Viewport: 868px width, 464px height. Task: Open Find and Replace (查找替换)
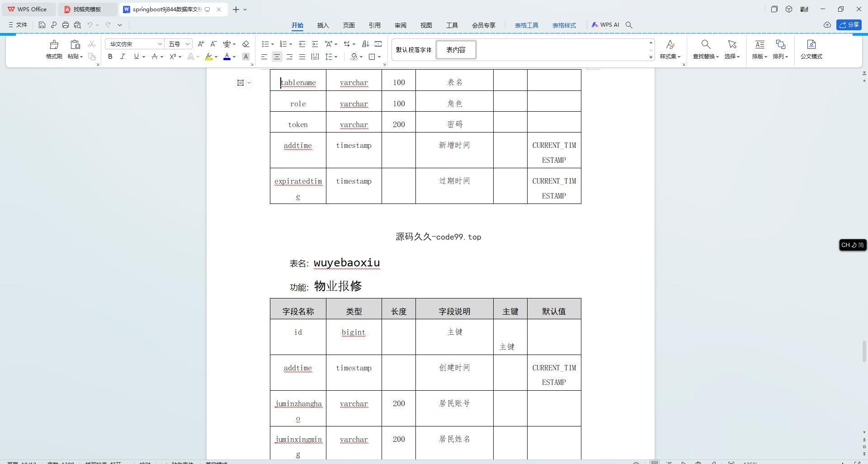pyautogui.click(x=706, y=49)
